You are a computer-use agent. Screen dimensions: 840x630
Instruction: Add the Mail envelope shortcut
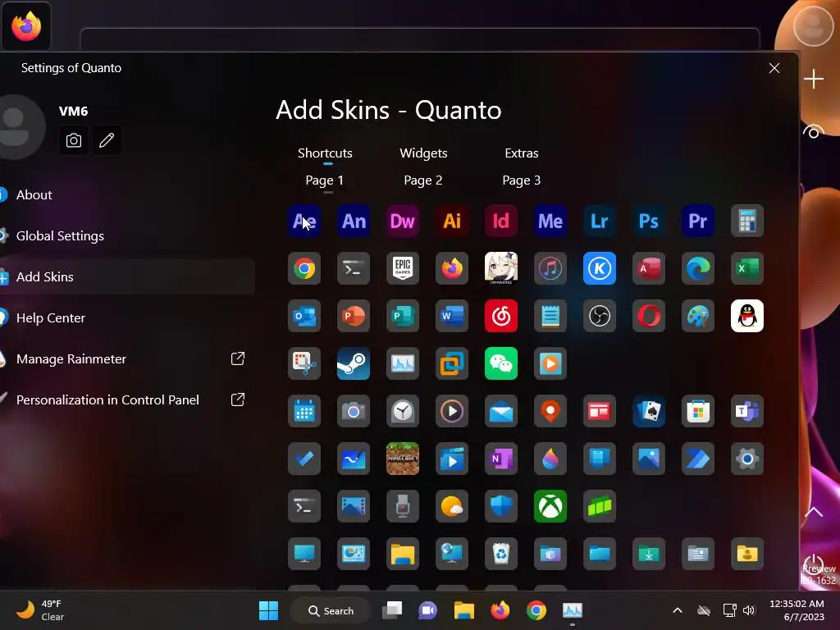pos(501,411)
